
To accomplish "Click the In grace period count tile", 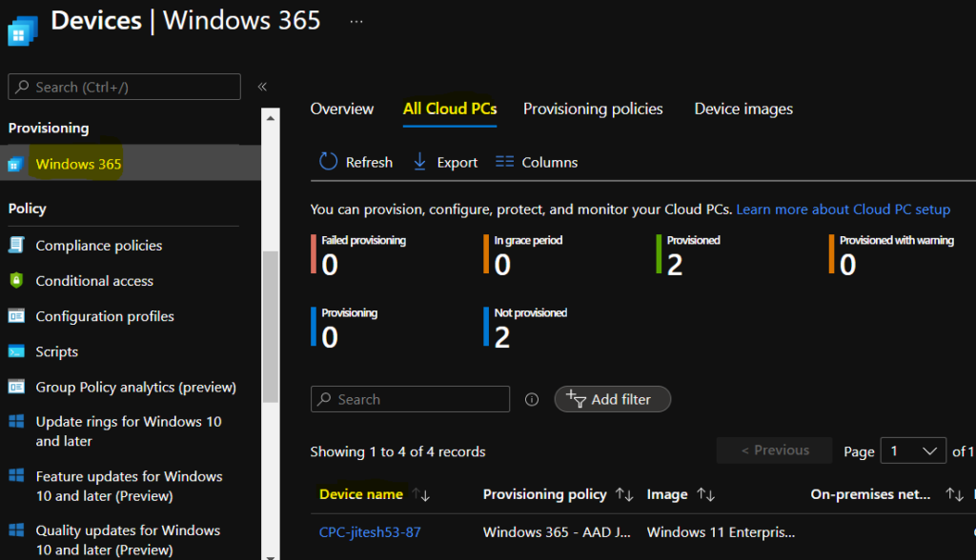I will (523, 255).
